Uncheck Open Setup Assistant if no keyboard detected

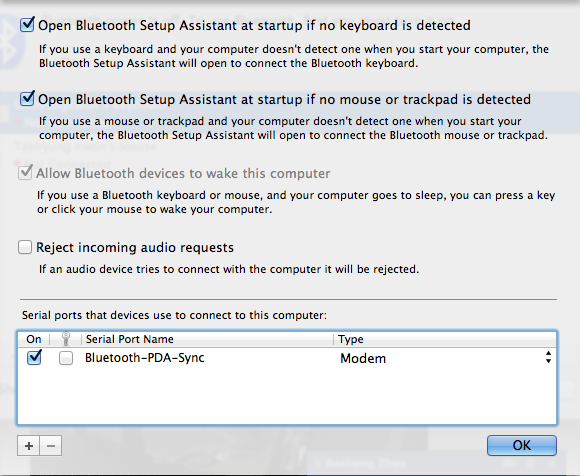click(x=27, y=25)
